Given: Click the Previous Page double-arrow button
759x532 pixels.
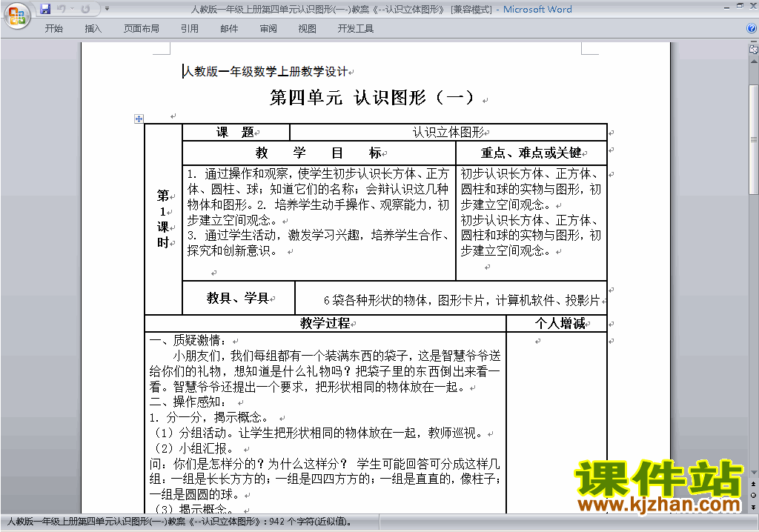Looking at the screenshot, I should 753,484.
